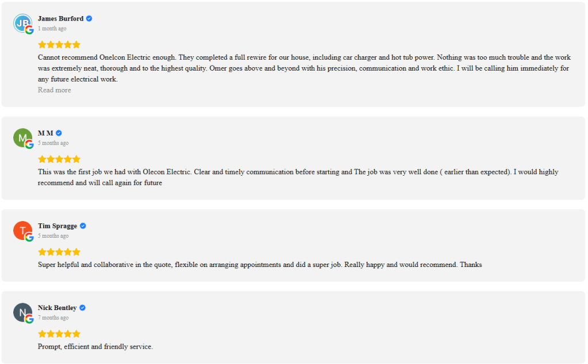This screenshot has height=364, width=588.
Task: Click Nick Bentley's grey avatar
Action: click(x=22, y=312)
